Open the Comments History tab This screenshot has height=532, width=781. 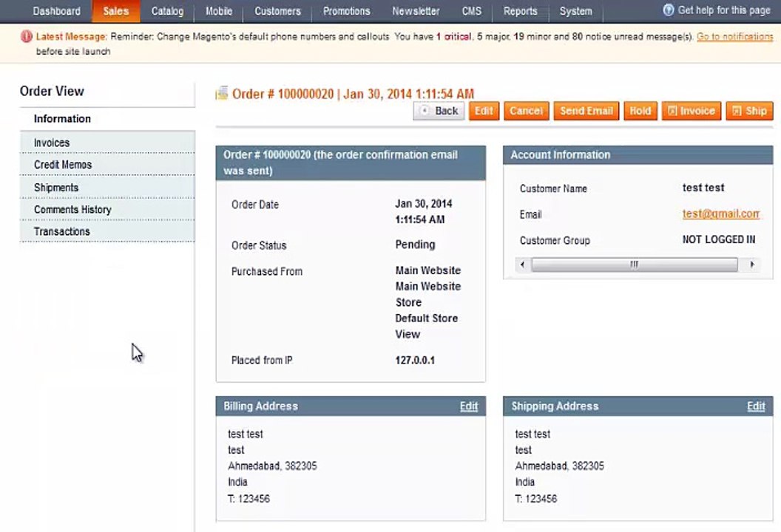[107, 210]
